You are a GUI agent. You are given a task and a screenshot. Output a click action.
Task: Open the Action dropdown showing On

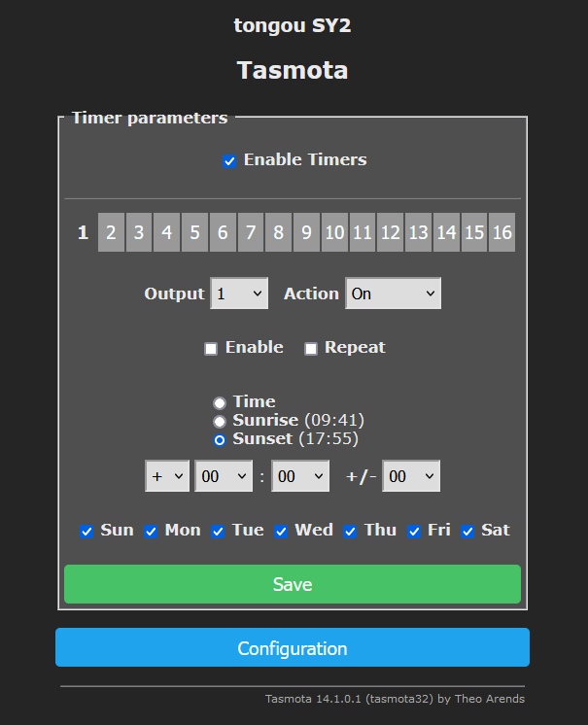pos(393,293)
